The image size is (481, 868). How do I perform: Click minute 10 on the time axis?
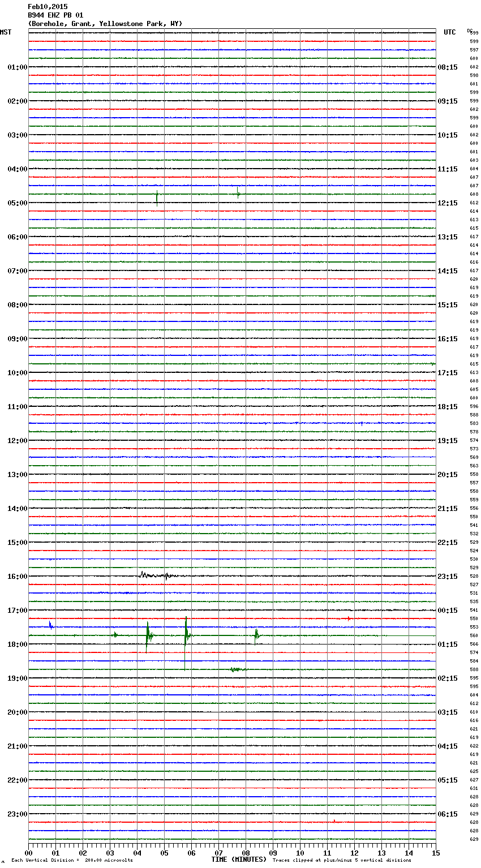click(x=300, y=853)
